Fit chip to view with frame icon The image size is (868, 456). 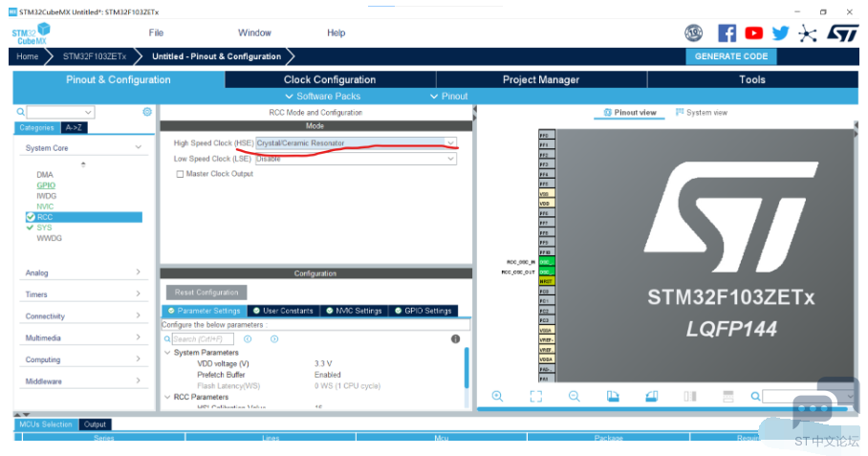pos(536,396)
